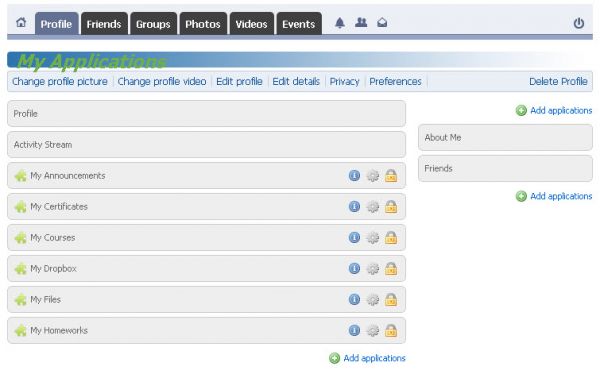600x374 pixels.
Task: Open the Preferences link
Action: click(x=395, y=82)
